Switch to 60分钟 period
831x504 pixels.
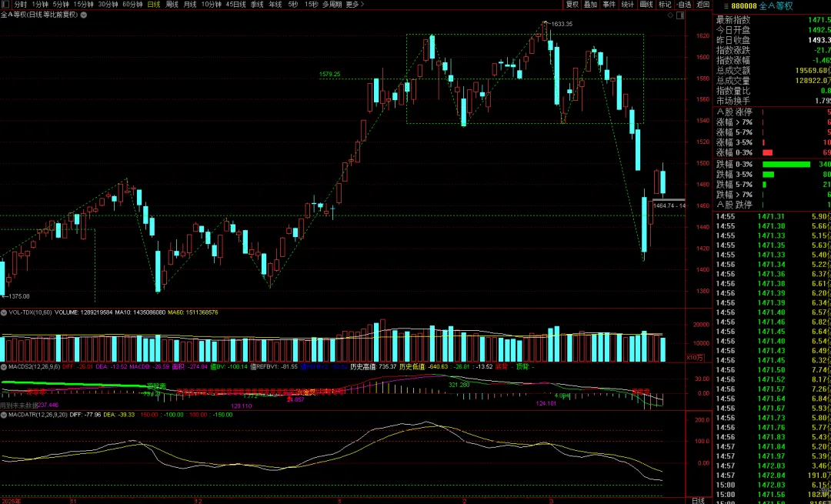pyautogui.click(x=132, y=5)
